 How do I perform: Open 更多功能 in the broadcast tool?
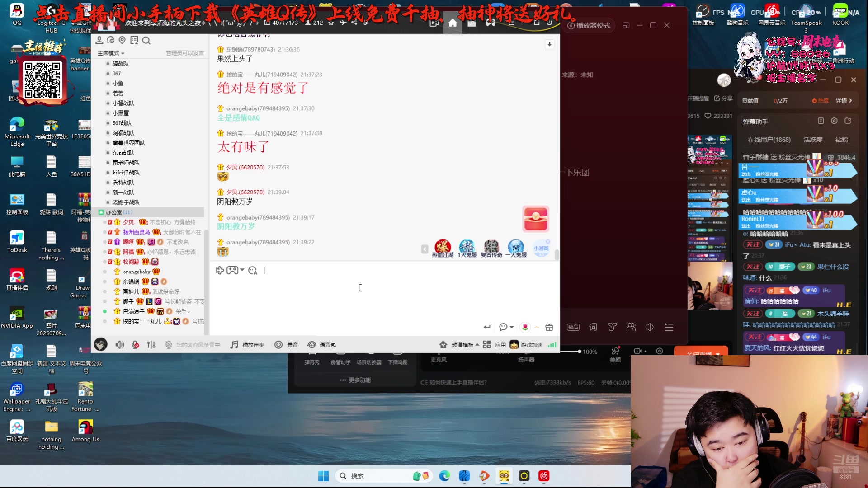coord(355,380)
